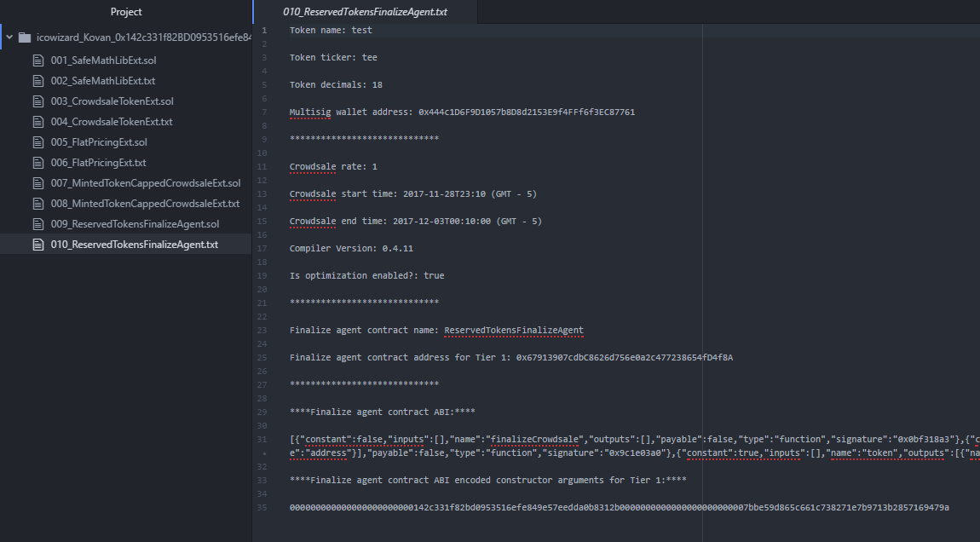Image resolution: width=980 pixels, height=542 pixels.
Task: Click 'Is optimization enabled?: true' line
Action: (x=367, y=276)
